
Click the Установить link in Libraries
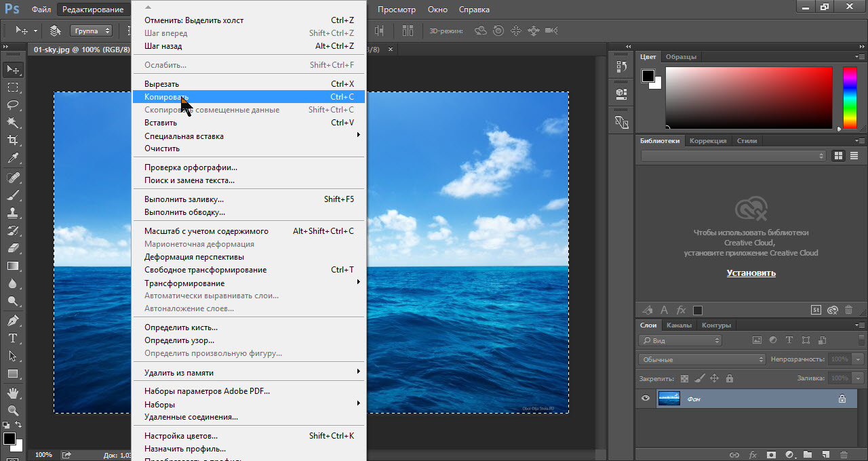pos(751,273)
